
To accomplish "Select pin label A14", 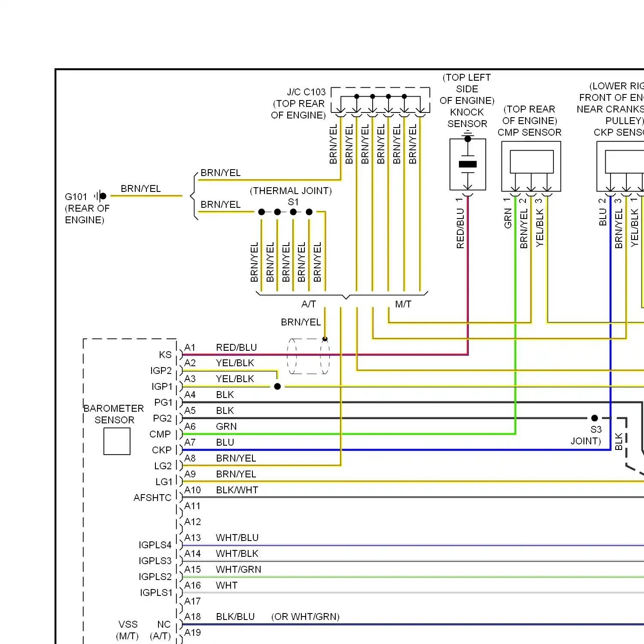I will [x=192, y=554].
